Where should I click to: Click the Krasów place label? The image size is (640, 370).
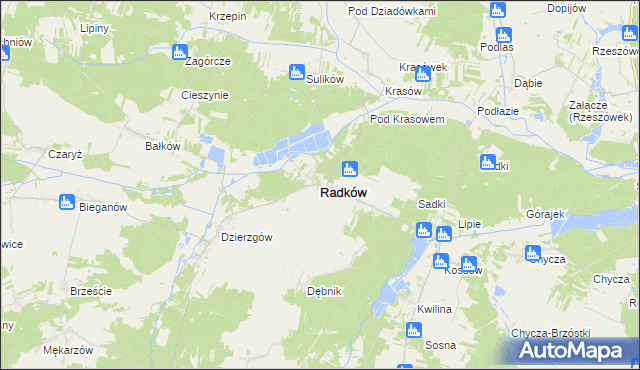pos(403,91)
